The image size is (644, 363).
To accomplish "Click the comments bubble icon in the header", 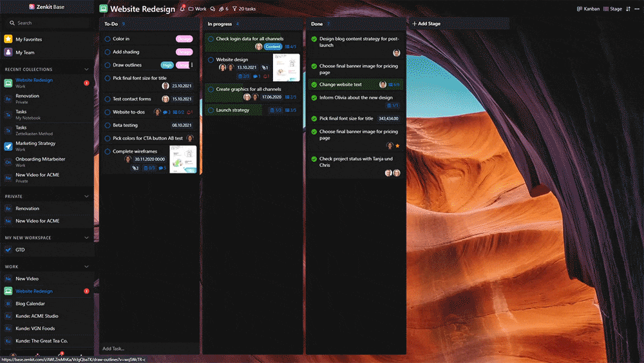I will tap(213, 9).
